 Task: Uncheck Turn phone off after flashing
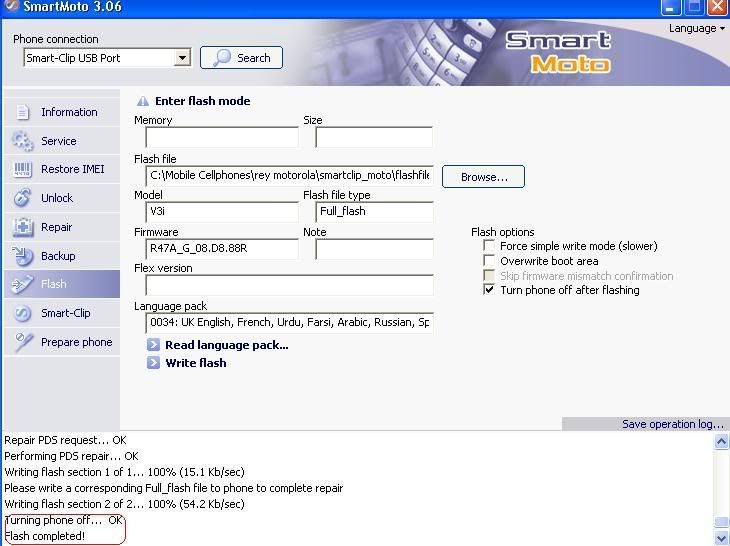click(x=489, y=290)
